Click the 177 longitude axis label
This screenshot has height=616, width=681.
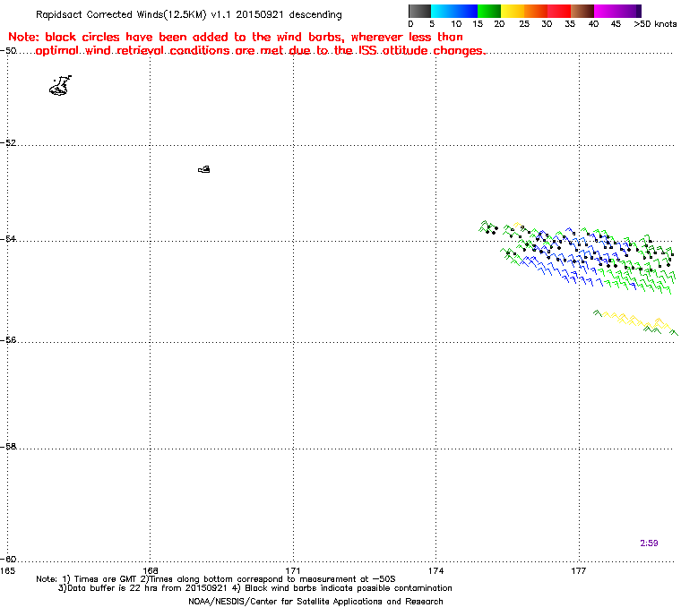(579, 570)
